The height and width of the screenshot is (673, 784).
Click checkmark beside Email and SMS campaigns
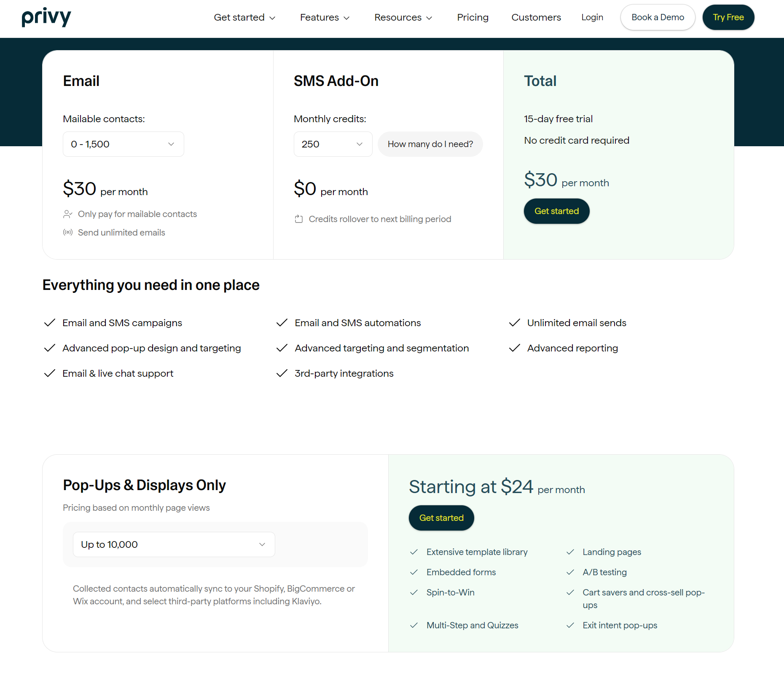pyautogui.click(x=50, y=323)
